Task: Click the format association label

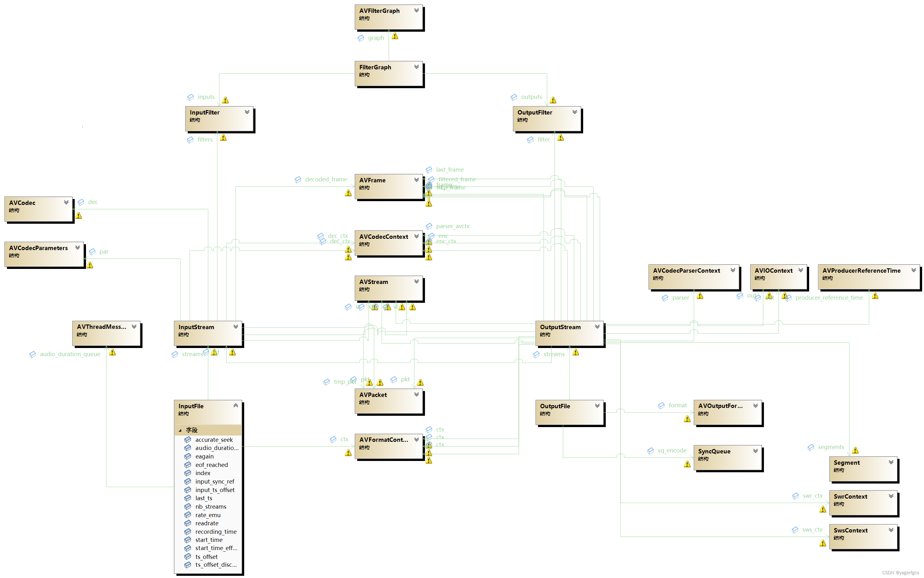Action: pyautogui.click(x=678, y=405)
